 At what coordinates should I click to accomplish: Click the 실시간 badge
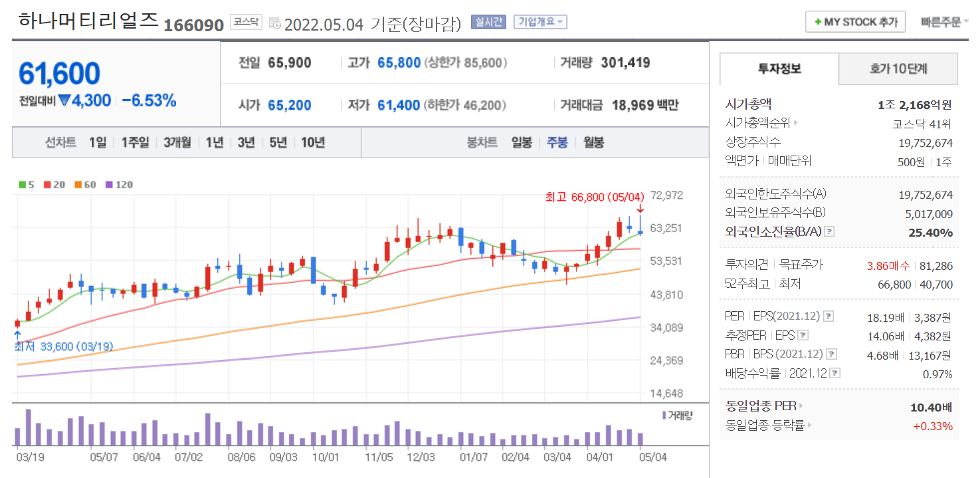488,22
